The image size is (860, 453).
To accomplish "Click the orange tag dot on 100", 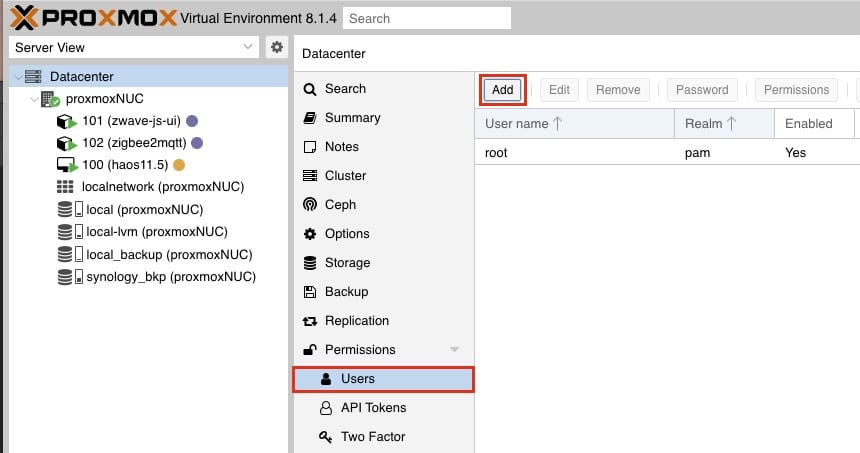I will [179, 165].
